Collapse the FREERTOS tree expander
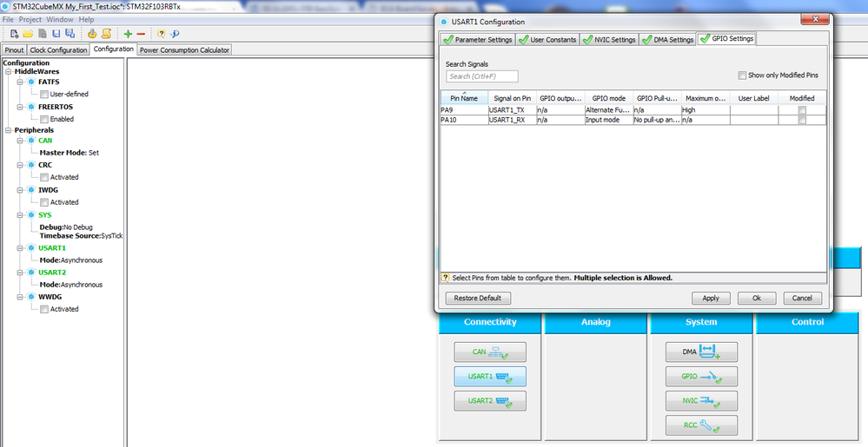The image size is (868, 447). (x=21, y=107)
